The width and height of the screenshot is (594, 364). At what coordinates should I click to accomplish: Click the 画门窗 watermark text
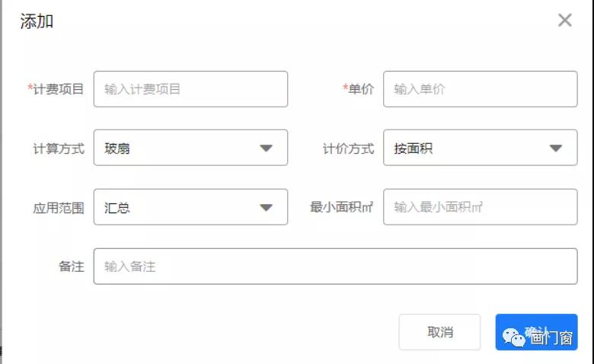click(x=551, y=337)
